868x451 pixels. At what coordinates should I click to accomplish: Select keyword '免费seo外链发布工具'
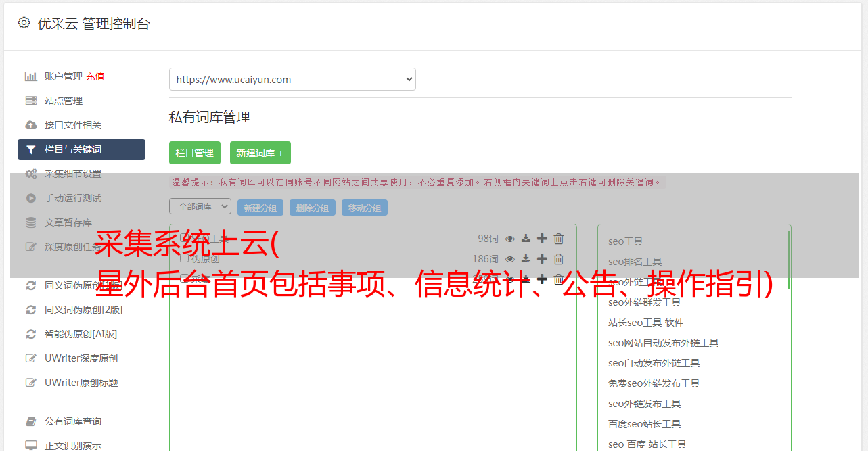tap(654, 383)
